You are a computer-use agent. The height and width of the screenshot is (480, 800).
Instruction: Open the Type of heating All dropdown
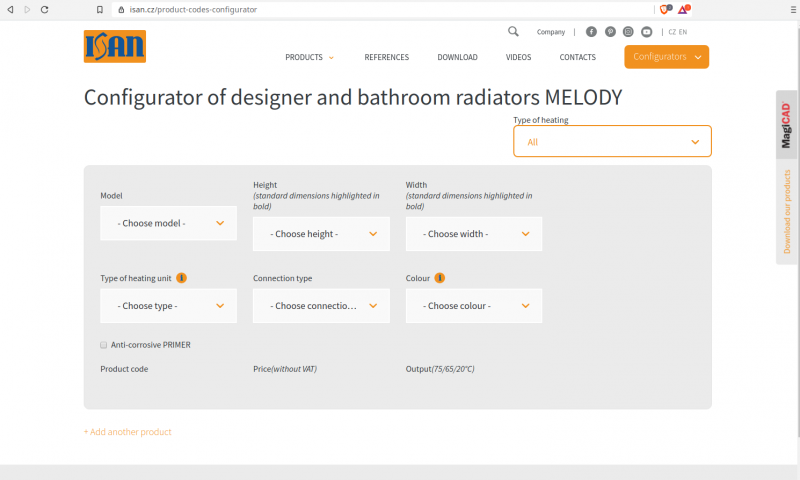pos(612,141)
